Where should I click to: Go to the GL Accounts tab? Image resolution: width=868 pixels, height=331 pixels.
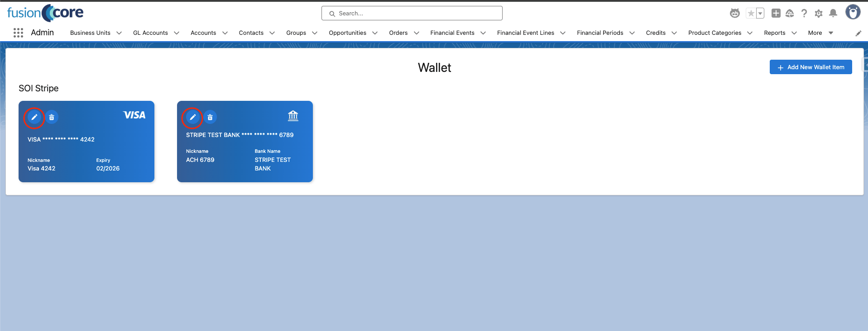(x=150, y=33)
